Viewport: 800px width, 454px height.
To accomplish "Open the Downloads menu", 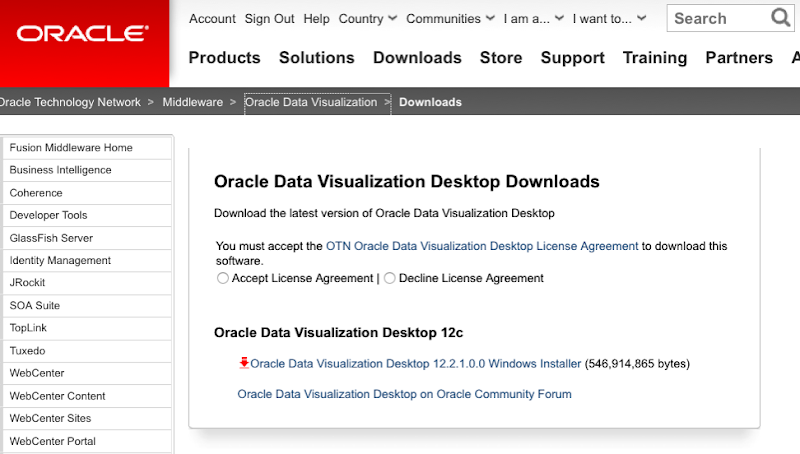I will tap(417, 58).
